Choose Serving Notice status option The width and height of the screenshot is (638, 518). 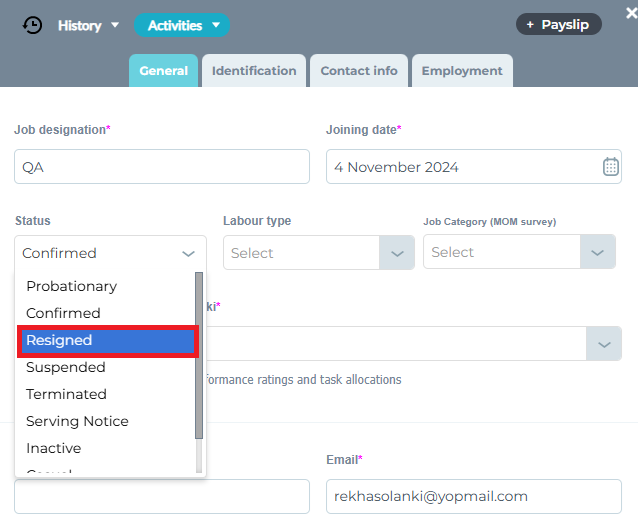[x=77, y=421]
